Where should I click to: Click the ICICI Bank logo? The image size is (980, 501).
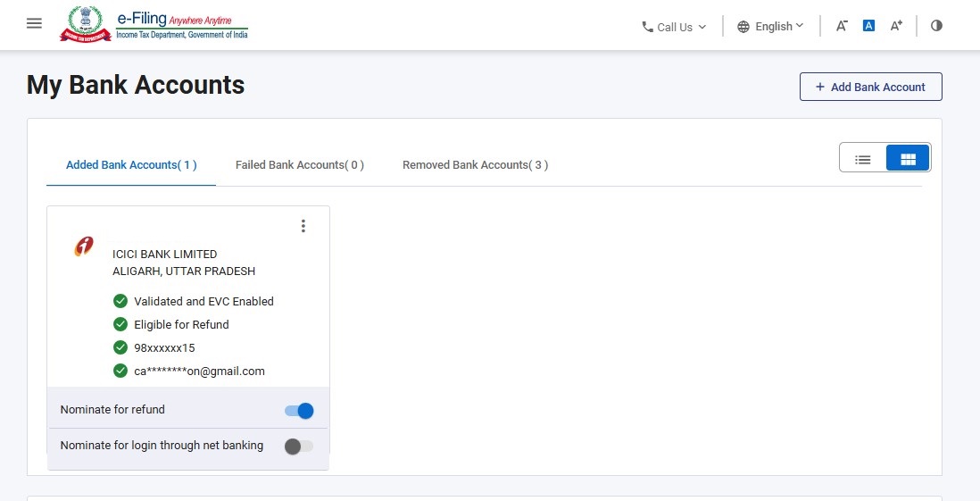[84, 246]
